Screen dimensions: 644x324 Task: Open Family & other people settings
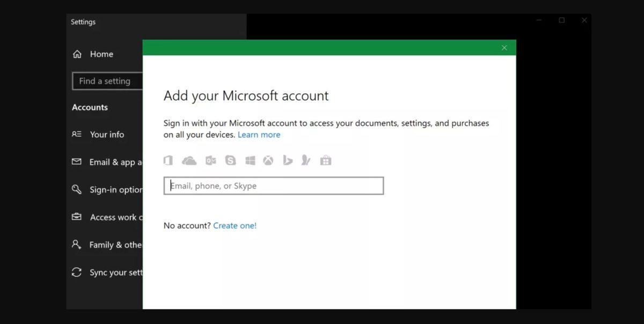pyautogui.click(x=114, y=245)
